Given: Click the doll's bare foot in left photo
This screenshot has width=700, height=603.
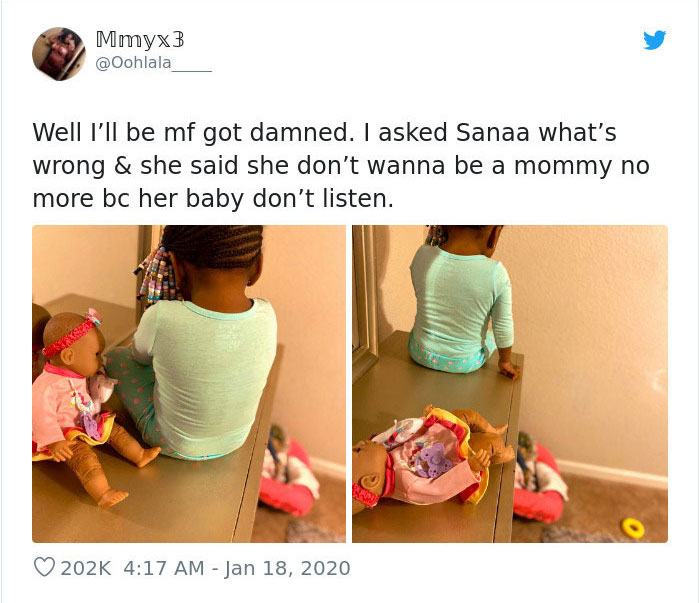Looking at the screenshot, I should (112, 497).
